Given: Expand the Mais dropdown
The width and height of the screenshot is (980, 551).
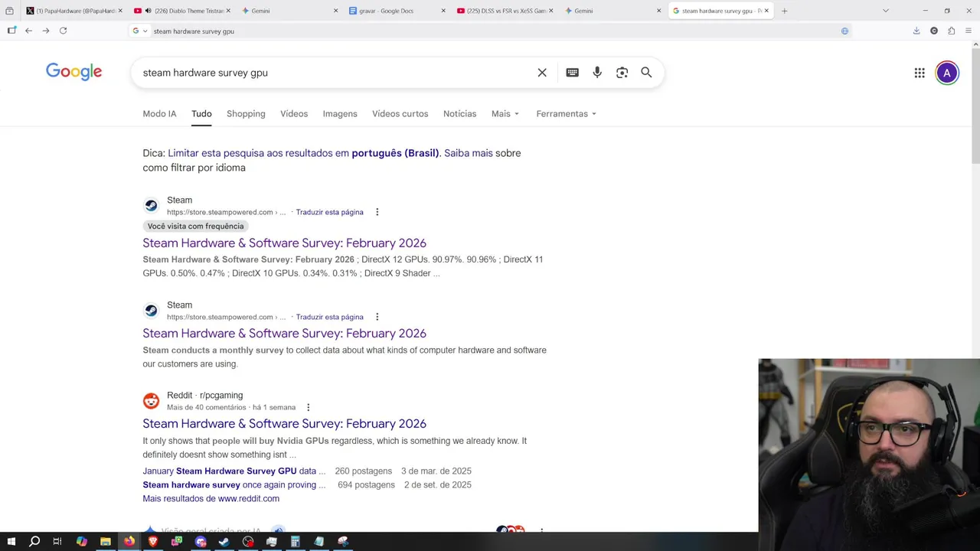Looking at the screenshot, I should 505,113.
